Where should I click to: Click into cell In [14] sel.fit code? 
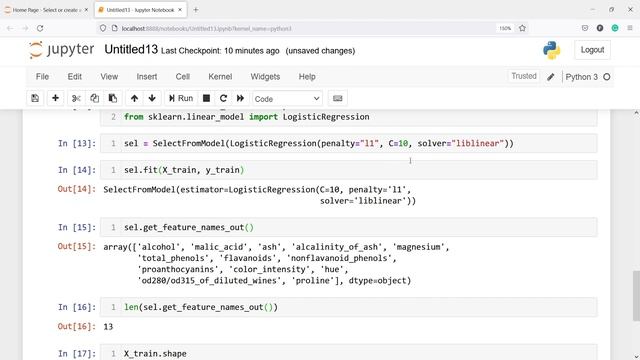click(x=349, y=170)
